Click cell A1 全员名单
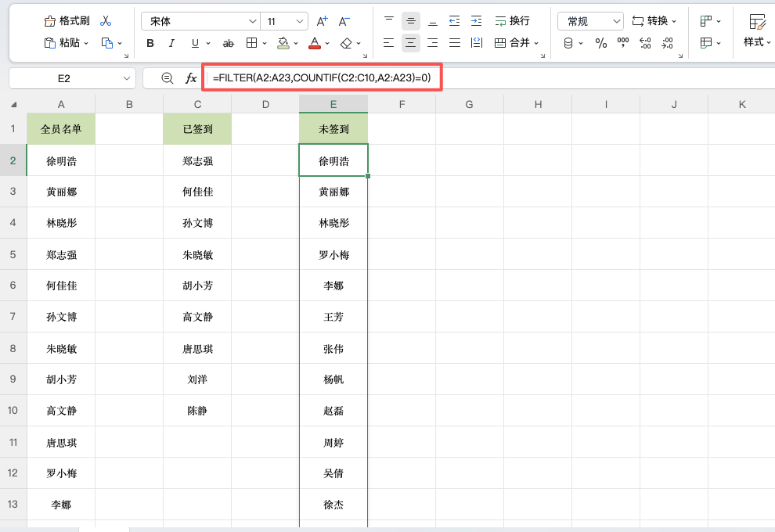Screen dimensions: 775x532 61,129
